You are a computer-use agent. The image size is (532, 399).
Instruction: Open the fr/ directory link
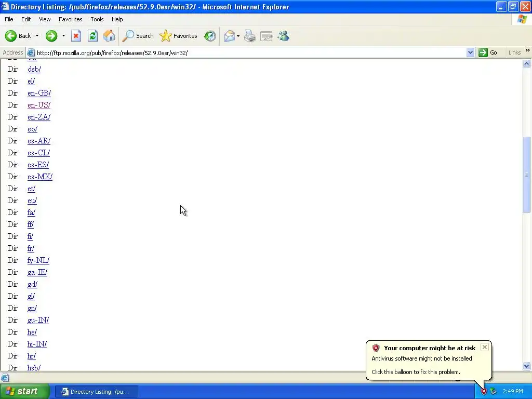31,248
